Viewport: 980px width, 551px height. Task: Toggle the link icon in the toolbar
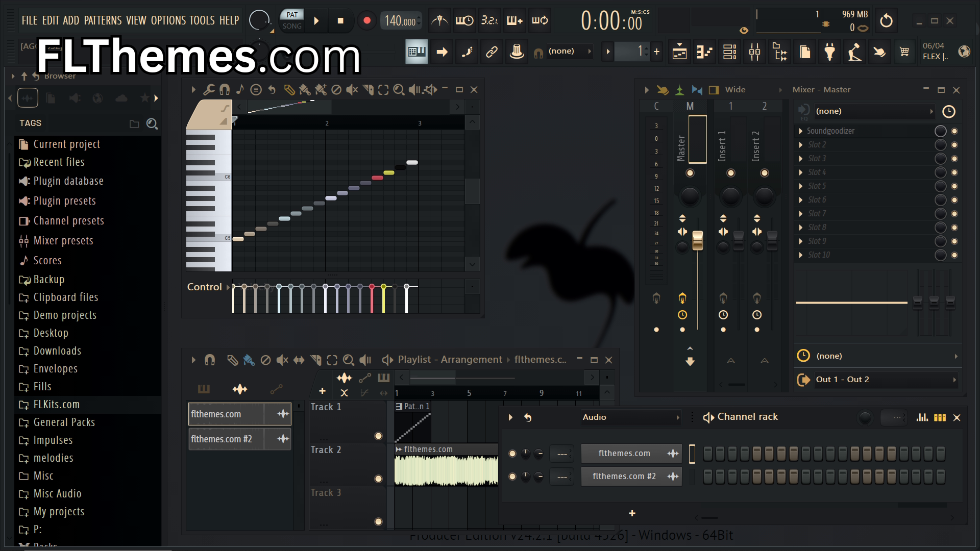point(492,52)
